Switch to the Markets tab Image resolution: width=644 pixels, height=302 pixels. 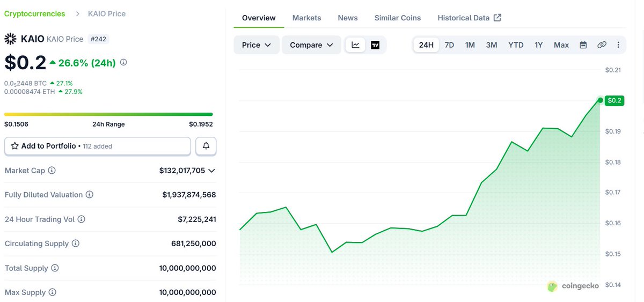306,18
